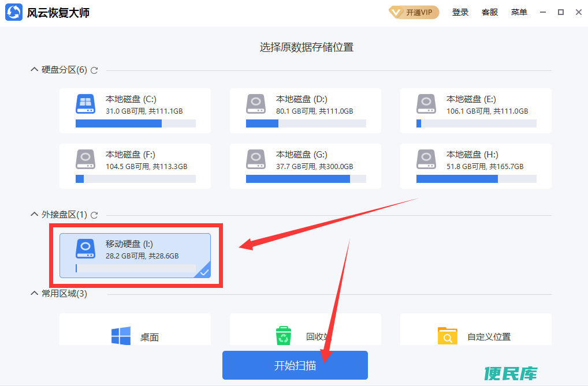Select the 本地磁盘 (D:) drive label
Image resolution: width=588 pixels, height=386 pixels.
pyautogui.click(x=302, y=99)
